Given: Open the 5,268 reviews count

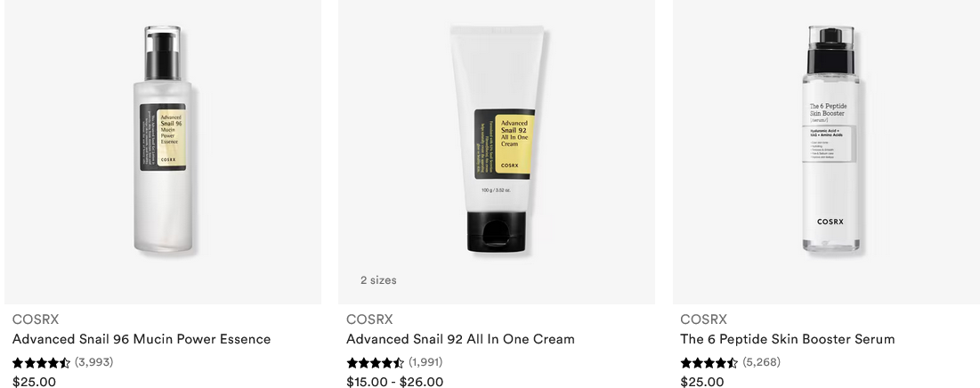Looking at the screenshot, I should [761, 362].
